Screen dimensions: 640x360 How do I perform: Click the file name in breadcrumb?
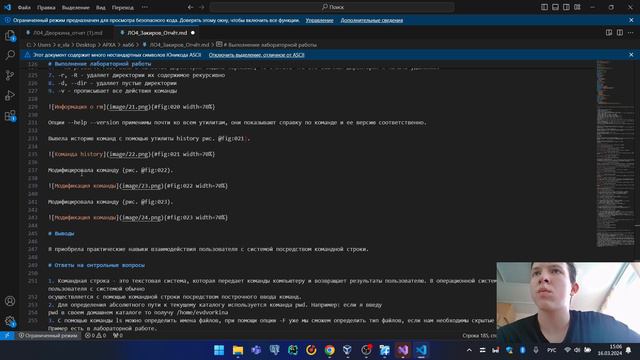click(x=179, y=45)
